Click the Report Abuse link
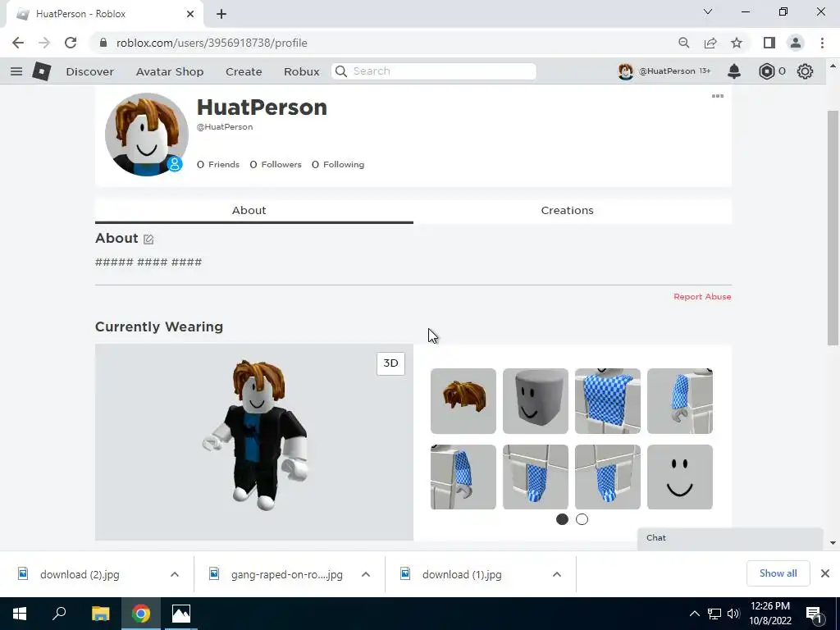Image resolution: width=840 pixels, height=630 pixels. [702, 297]
